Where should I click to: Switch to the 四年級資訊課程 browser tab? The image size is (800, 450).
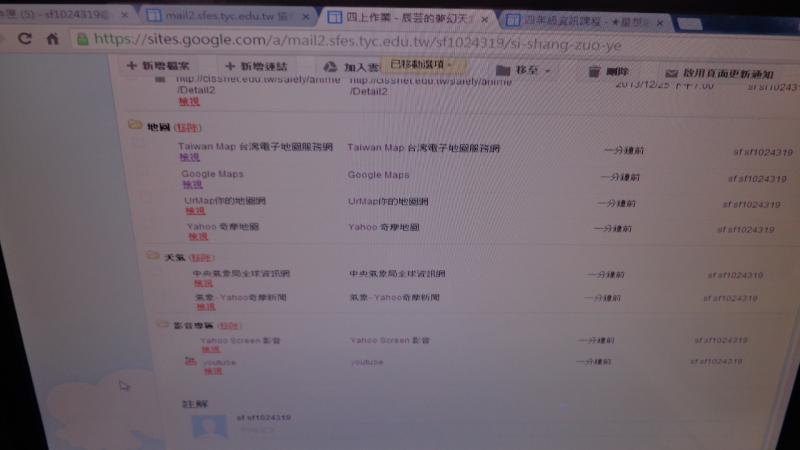point(582,21)
